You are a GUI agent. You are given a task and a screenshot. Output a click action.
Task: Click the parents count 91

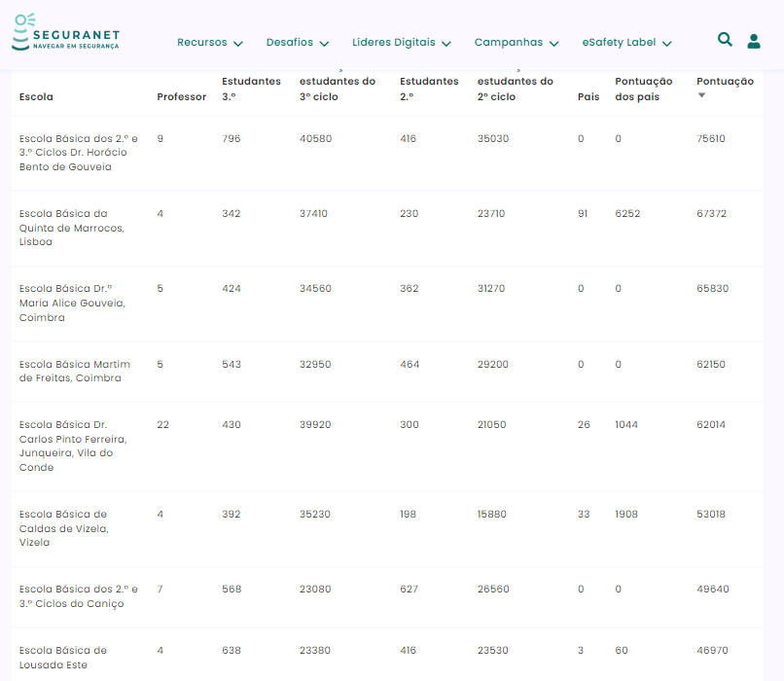click(x=583, y=213)
